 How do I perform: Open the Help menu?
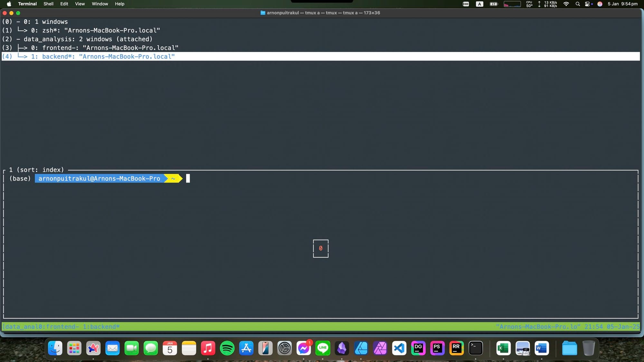[x=119, y=4]
